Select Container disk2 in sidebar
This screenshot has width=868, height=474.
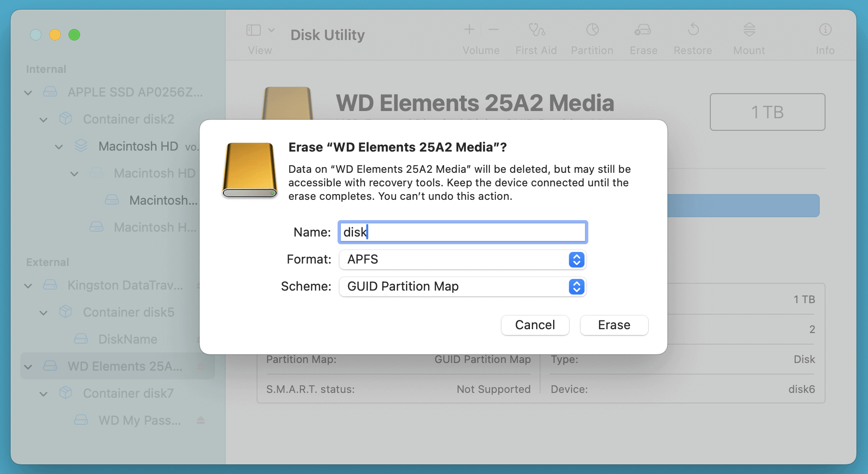(128, 119)
